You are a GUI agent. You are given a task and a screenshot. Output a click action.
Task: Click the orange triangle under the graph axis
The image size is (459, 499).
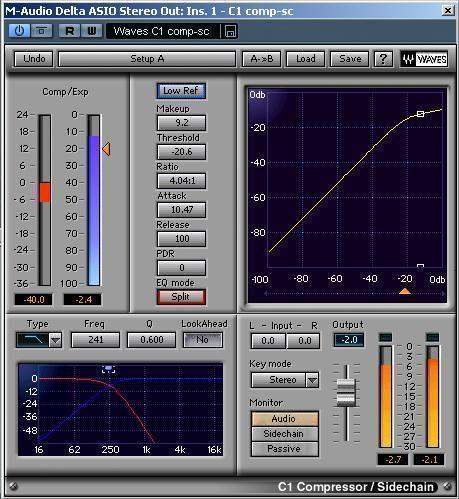coord(405,291)
